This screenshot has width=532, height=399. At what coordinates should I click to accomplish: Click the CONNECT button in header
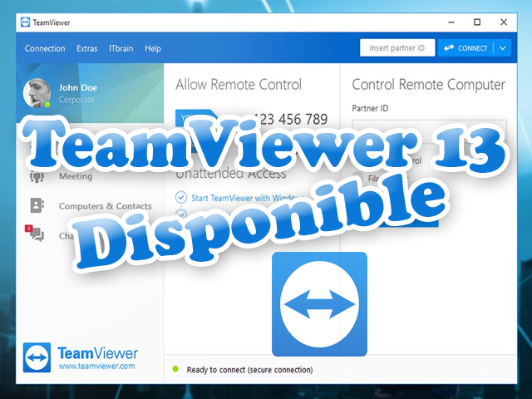pos(465,48)
